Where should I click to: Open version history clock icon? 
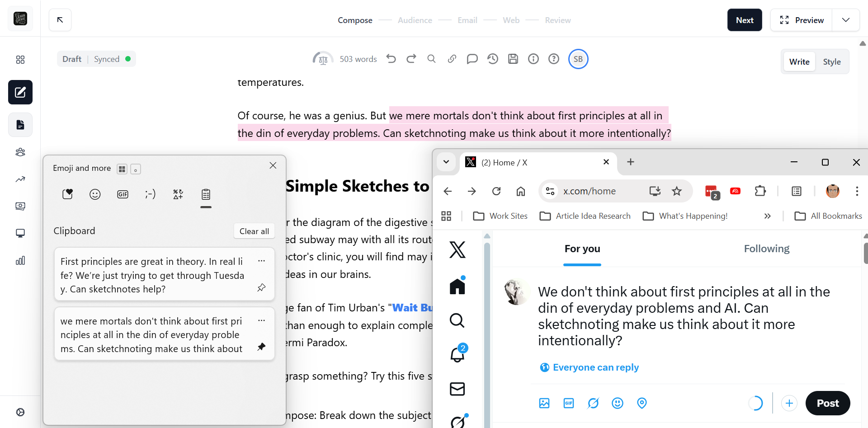tap(493, 59)
